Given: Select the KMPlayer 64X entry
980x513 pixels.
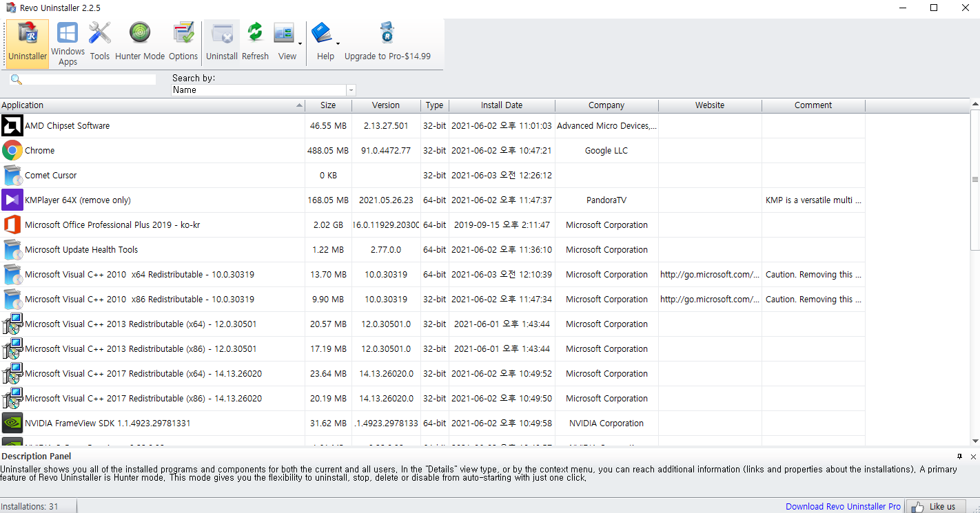Looking at the screenshot, I should click(77, 200).
